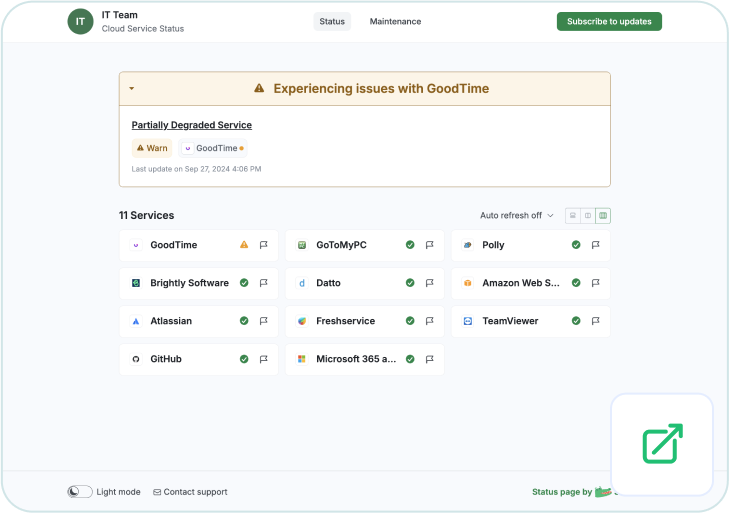Screen dimensions: 729x513
Task: Click the GoodTime service logo
Action: coord(136,245)
